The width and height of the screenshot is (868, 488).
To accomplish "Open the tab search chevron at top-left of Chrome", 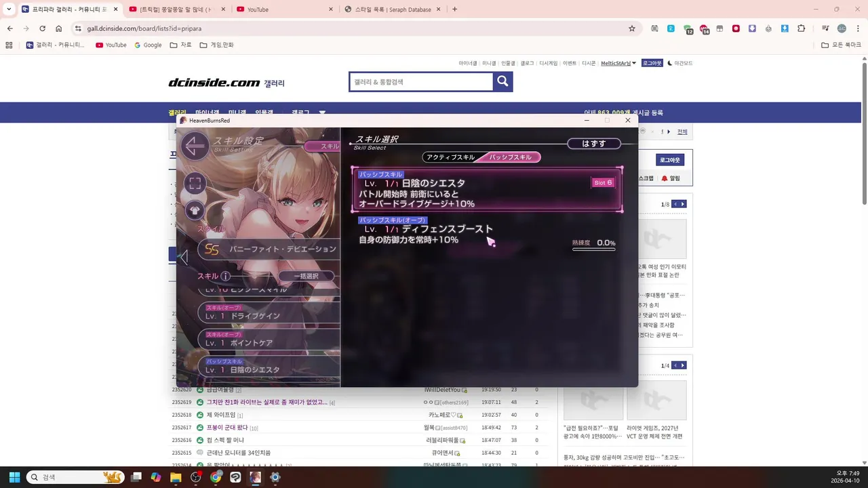I will coord(9,9).
